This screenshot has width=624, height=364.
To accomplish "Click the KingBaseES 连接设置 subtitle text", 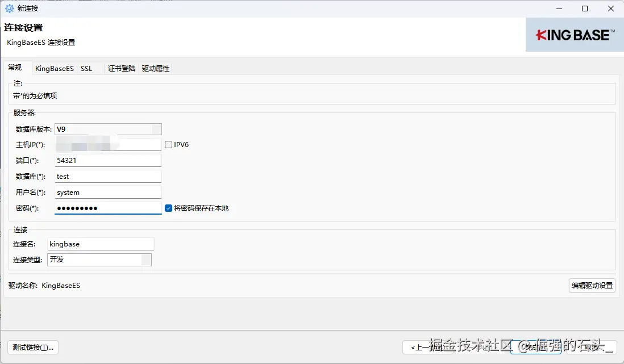I will click(x=41, y=42).
